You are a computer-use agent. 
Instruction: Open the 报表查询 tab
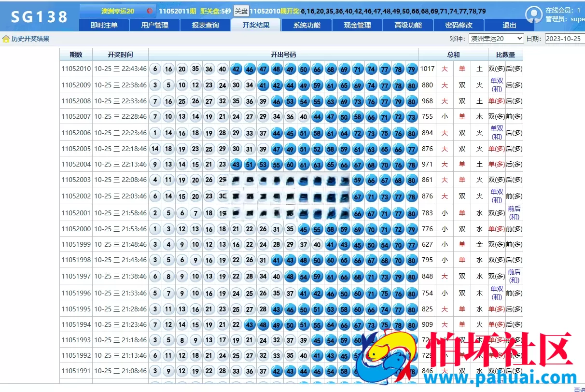click(x=205, y=25)
